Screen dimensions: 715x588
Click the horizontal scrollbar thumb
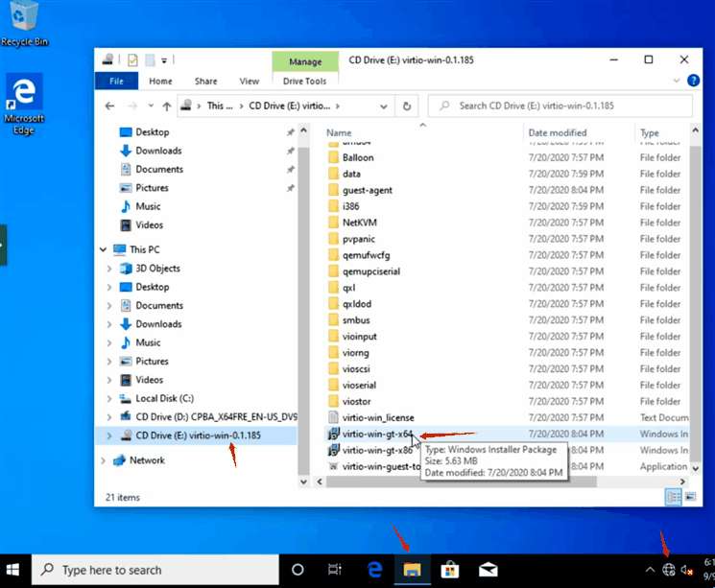click(461, 482)
